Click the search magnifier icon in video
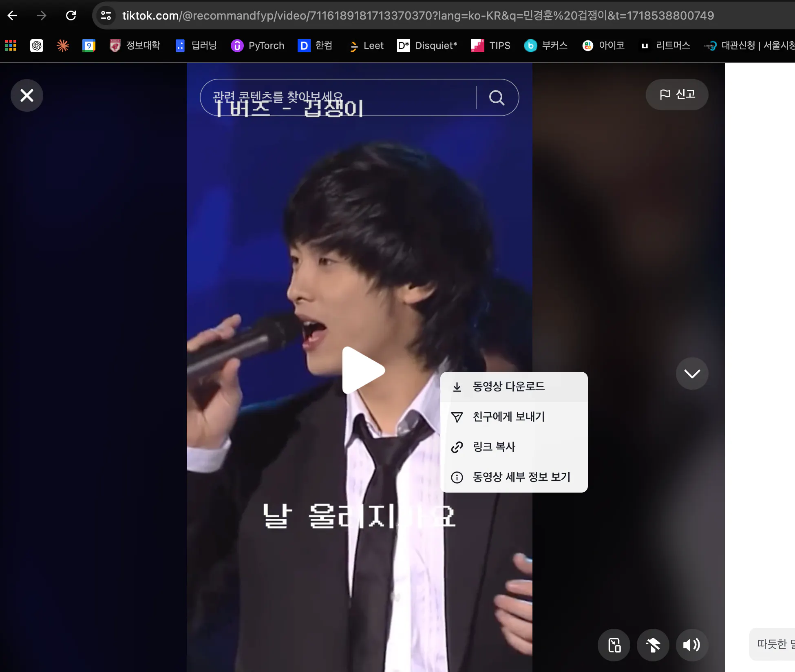 (x=497, y=98)
